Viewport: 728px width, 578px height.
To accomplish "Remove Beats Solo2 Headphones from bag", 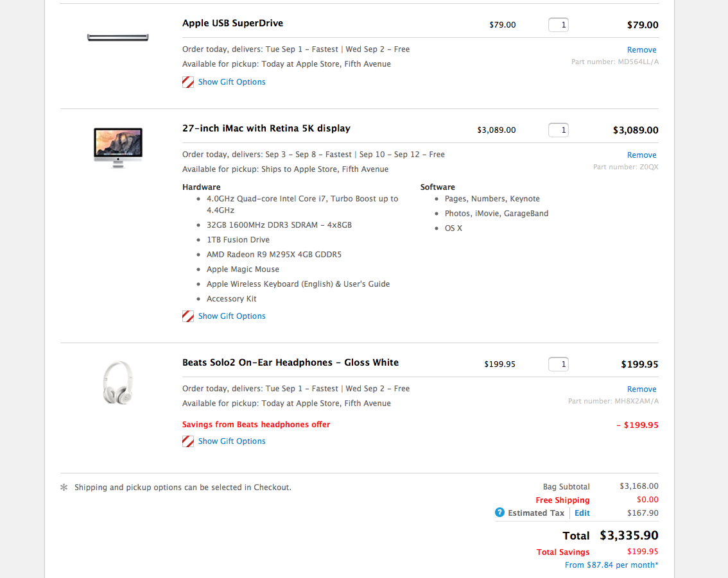I will point(641,389).
